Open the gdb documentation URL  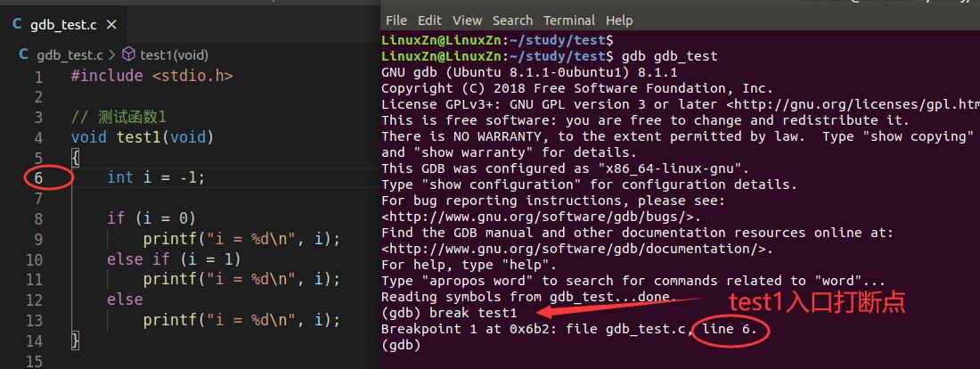click(x=576, y=249)
